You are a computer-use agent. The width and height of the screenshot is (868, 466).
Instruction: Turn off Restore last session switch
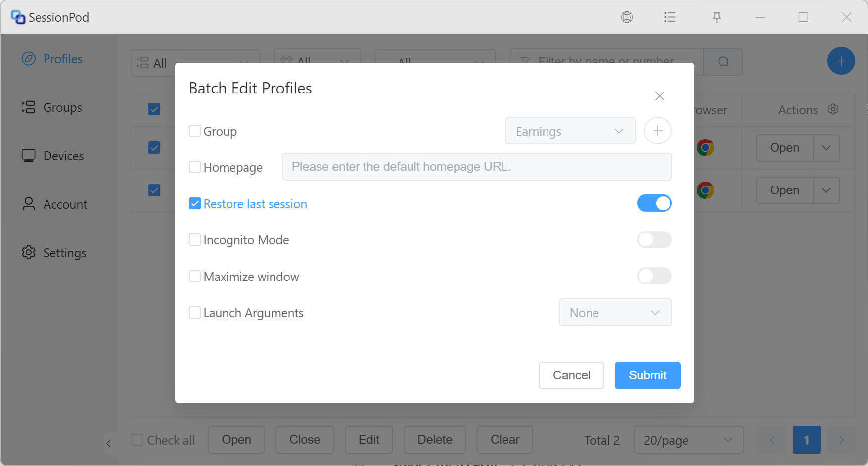pos(654,203)
